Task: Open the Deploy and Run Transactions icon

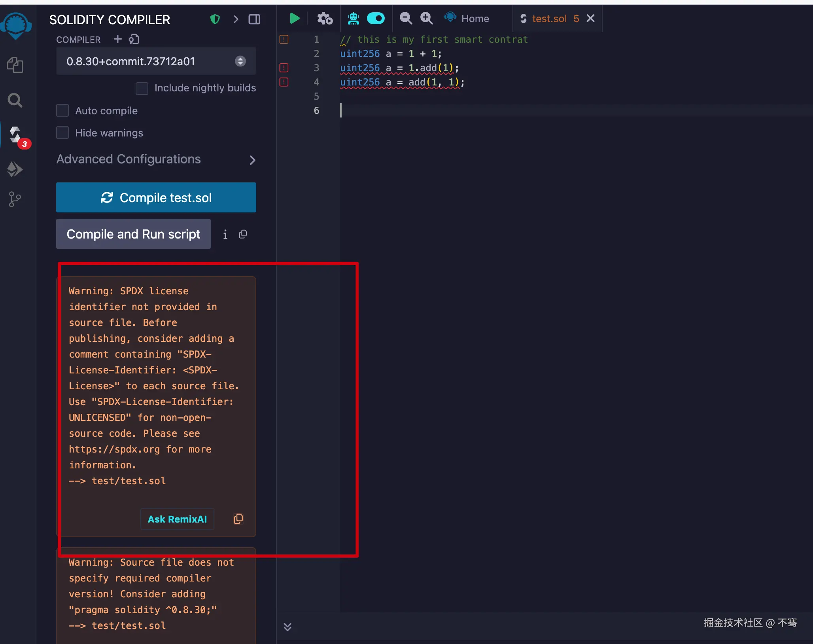Action: click(15, 169)
